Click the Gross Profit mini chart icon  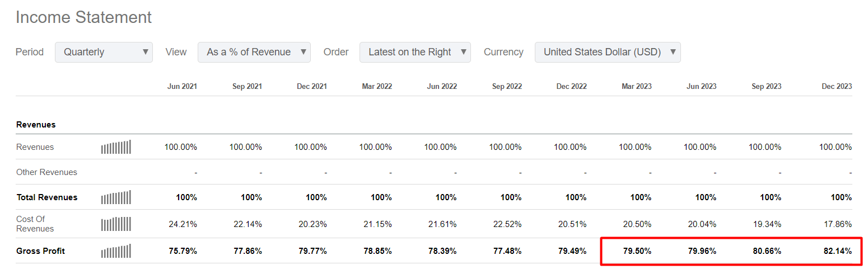pos(116,251)
